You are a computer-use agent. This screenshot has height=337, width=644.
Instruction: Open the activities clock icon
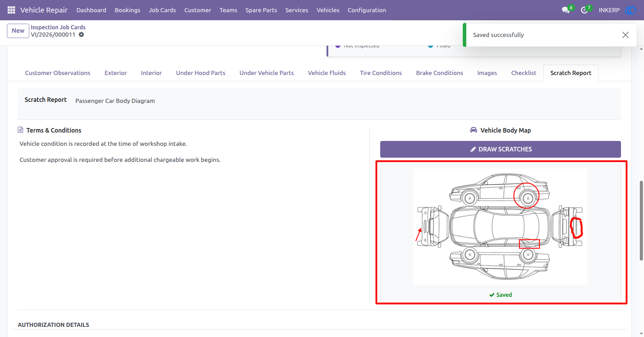[584, 10]
